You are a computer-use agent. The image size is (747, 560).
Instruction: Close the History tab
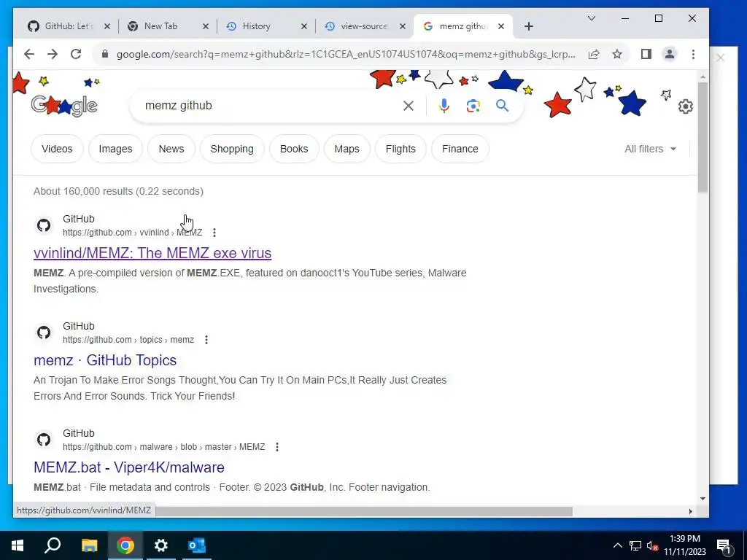pos(304,26)
